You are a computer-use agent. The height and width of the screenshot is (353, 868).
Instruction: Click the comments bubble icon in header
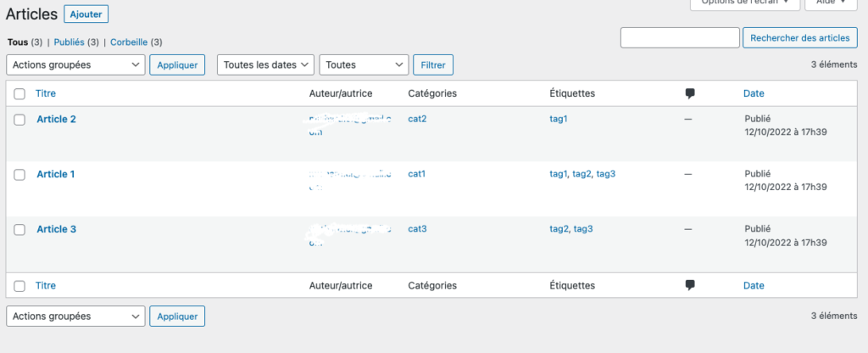pyautogui.click(x=690, y=93)
